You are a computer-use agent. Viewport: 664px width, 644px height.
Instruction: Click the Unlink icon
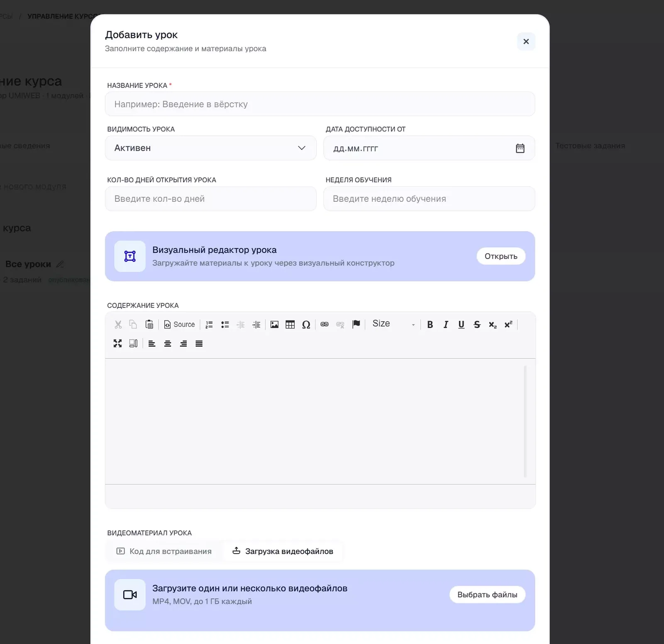(340, 325)
